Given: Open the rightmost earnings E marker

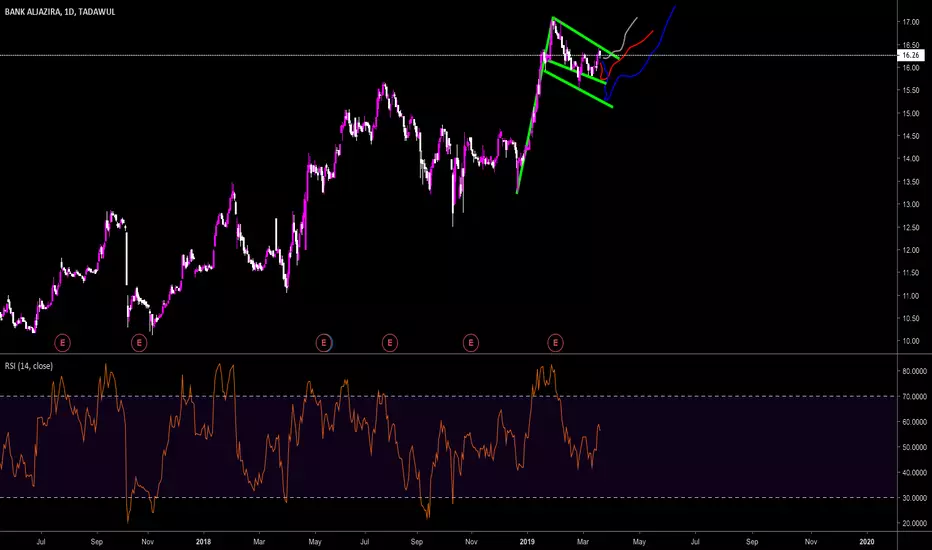Looking at the screenshot, I should [x=555, y=343].
